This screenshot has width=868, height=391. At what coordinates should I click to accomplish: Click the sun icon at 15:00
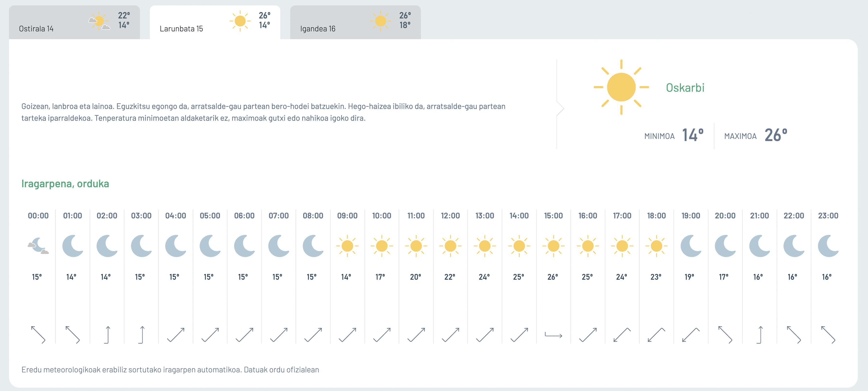[x=553, y=246]
